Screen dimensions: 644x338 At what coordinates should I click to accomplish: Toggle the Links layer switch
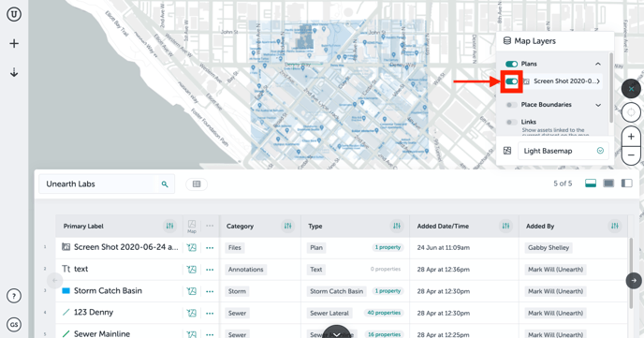click(511, 122)
